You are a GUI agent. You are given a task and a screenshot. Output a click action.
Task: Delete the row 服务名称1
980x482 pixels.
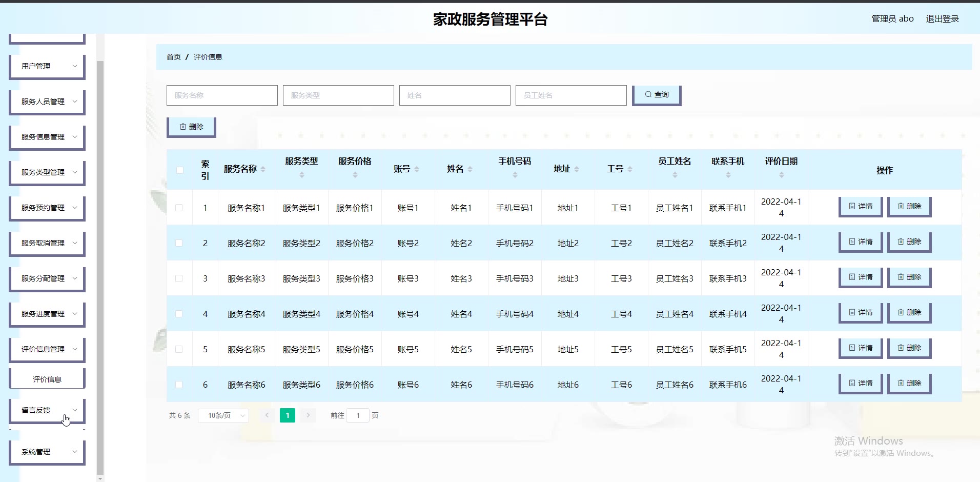tap(909, 207)
